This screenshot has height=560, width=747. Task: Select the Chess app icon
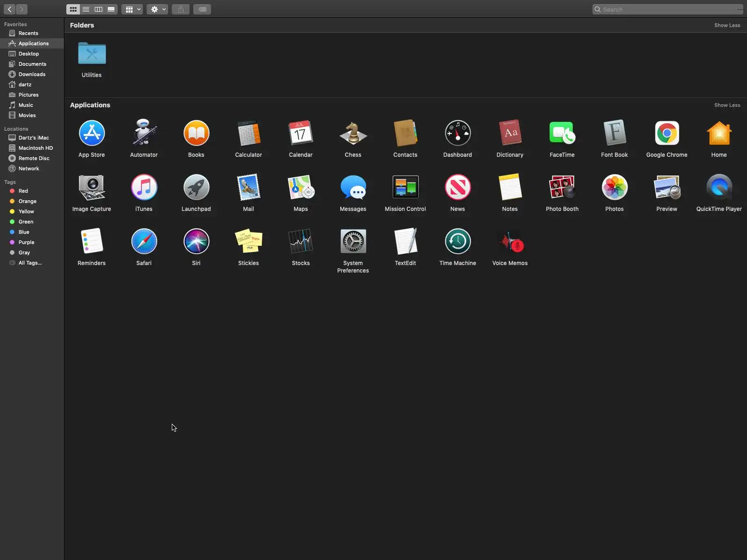[x=353, y=133]
